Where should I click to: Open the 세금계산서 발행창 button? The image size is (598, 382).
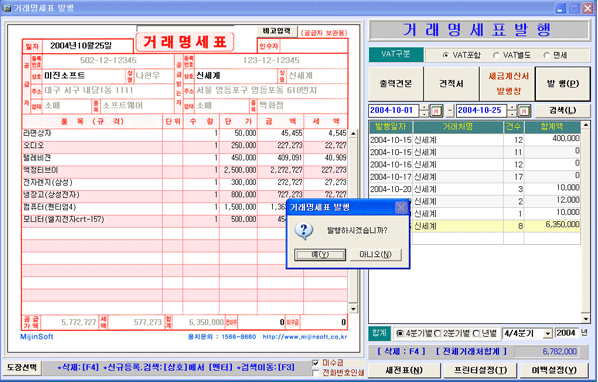507,84
